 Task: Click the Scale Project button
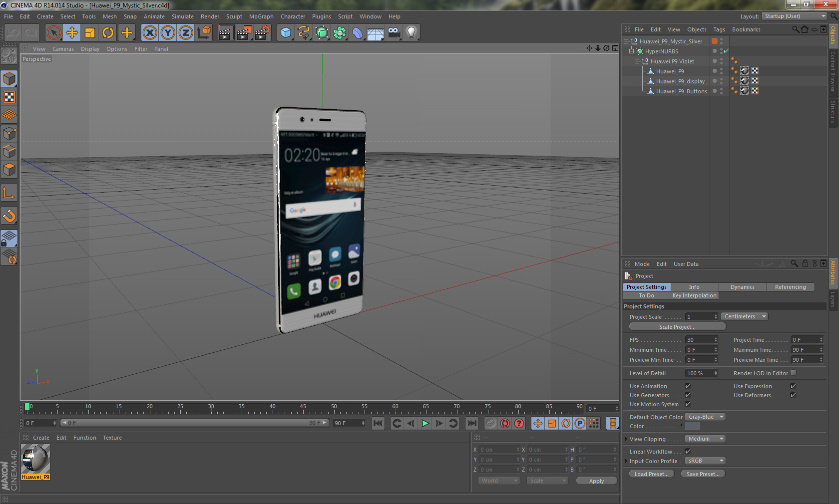click(x=677, y=327)
